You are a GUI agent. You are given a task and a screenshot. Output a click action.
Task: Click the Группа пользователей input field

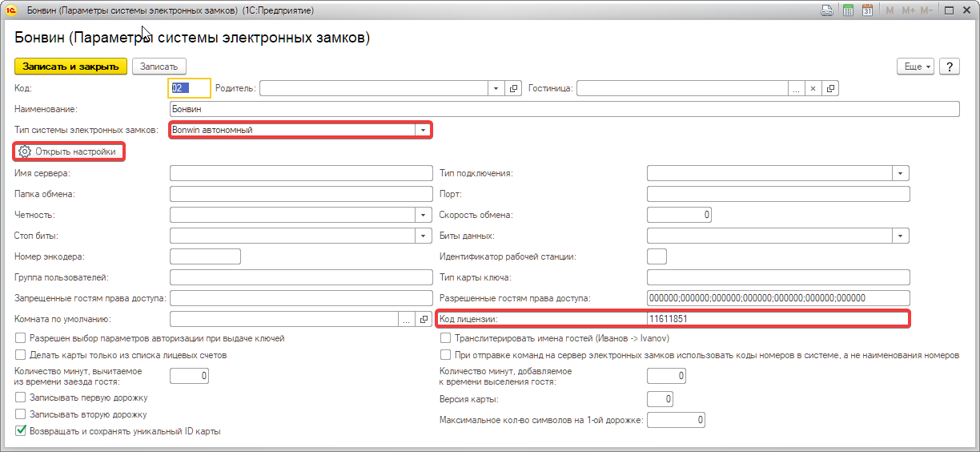301,277
